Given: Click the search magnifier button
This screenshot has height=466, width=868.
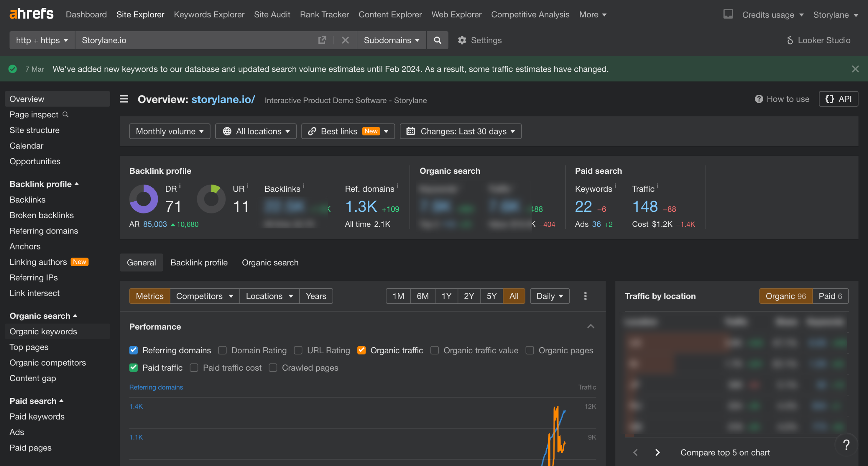Looking at the screenshot, I should pos(437,40).
